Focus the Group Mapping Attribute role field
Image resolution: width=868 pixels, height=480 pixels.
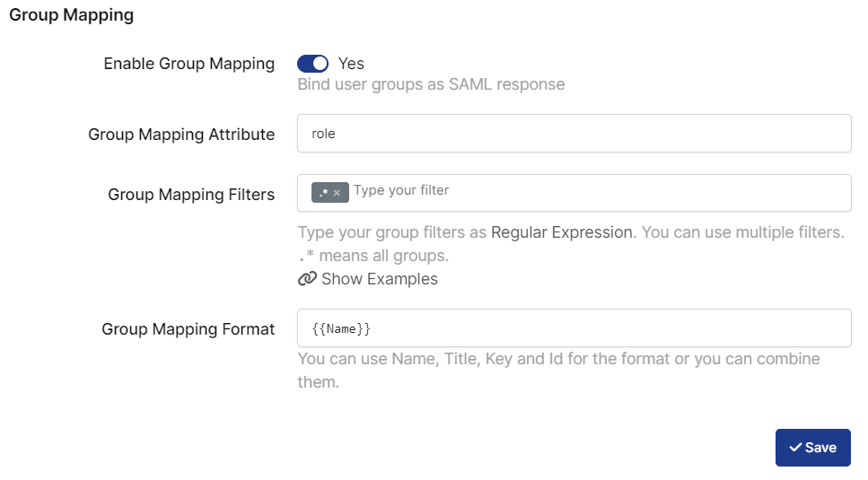574,134
